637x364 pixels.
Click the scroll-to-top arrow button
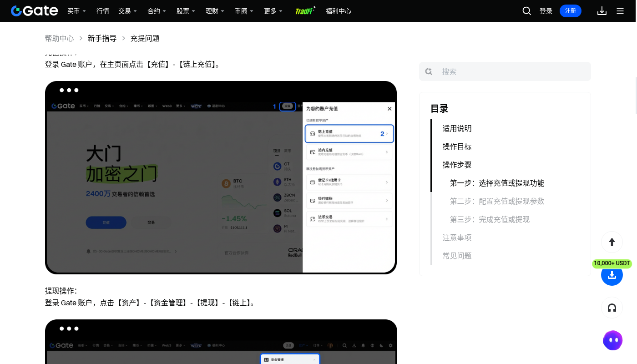point(612,242)
